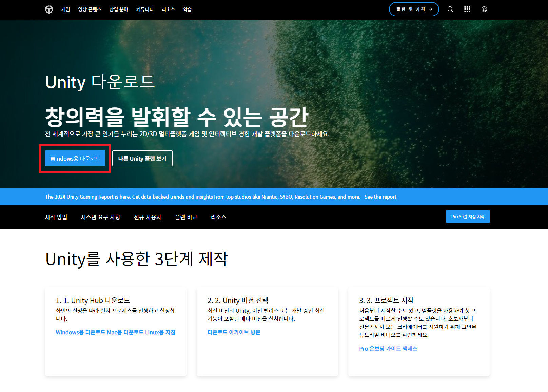Click the 1. Unity Hub 다운로드 title
This screenshot has width=548, height=392.
[93, 301]
